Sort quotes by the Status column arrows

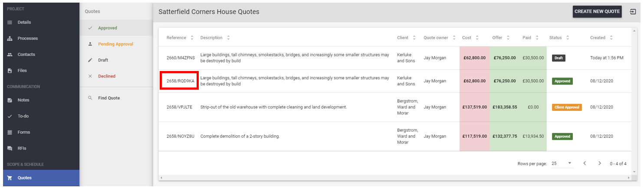[x=568, y=38]
